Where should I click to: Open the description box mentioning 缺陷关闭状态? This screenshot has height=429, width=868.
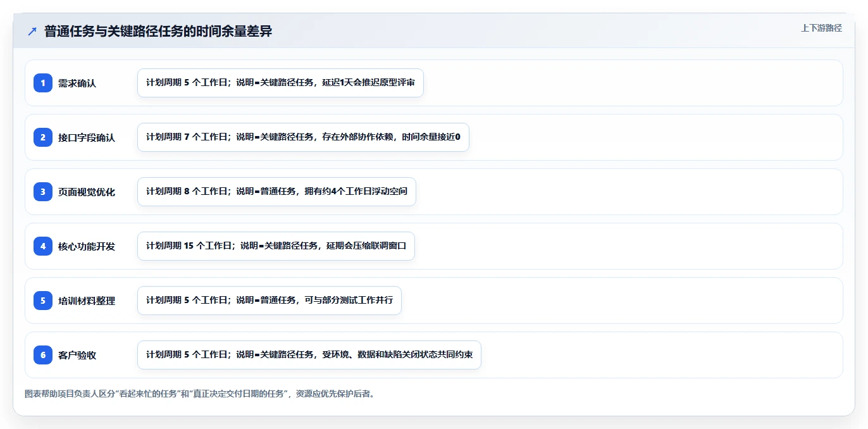[309, 355]
